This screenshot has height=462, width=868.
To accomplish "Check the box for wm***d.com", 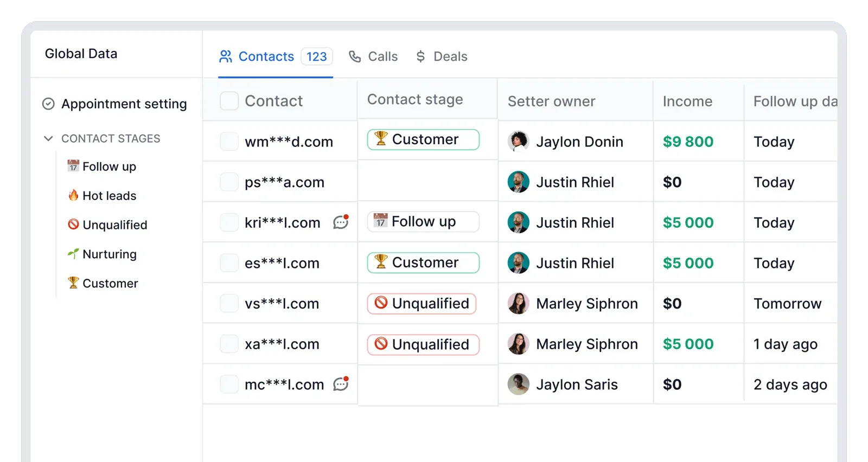I will coord(229,142).
